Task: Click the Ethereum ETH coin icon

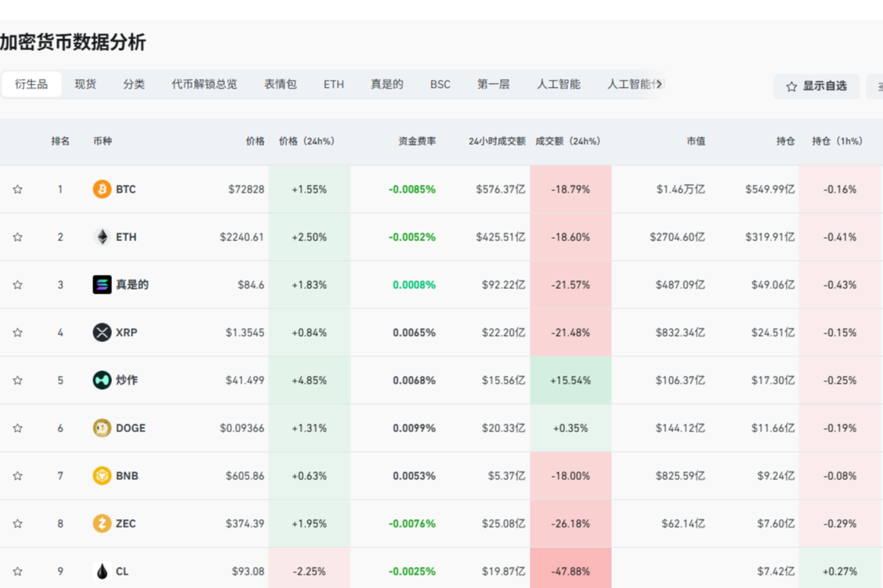Action: (x=102, y=237)
